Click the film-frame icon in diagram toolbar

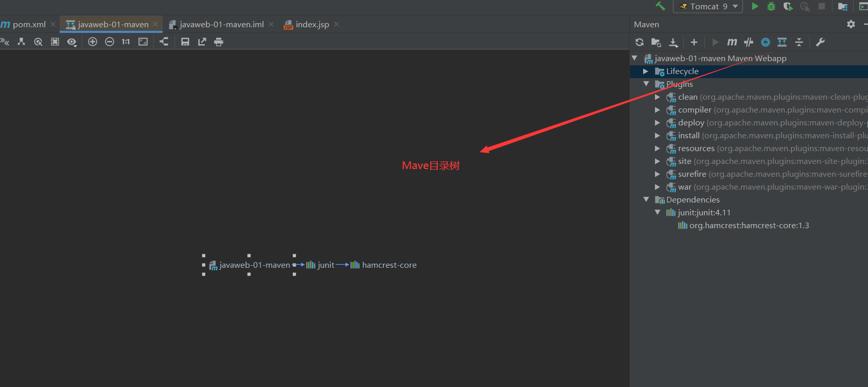[x=55, y=42]
